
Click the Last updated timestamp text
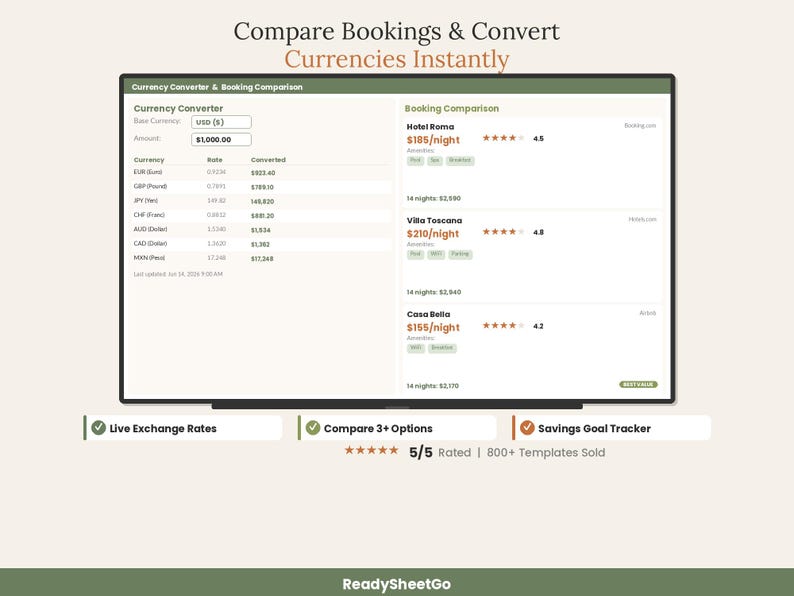(x=178, y=274)
